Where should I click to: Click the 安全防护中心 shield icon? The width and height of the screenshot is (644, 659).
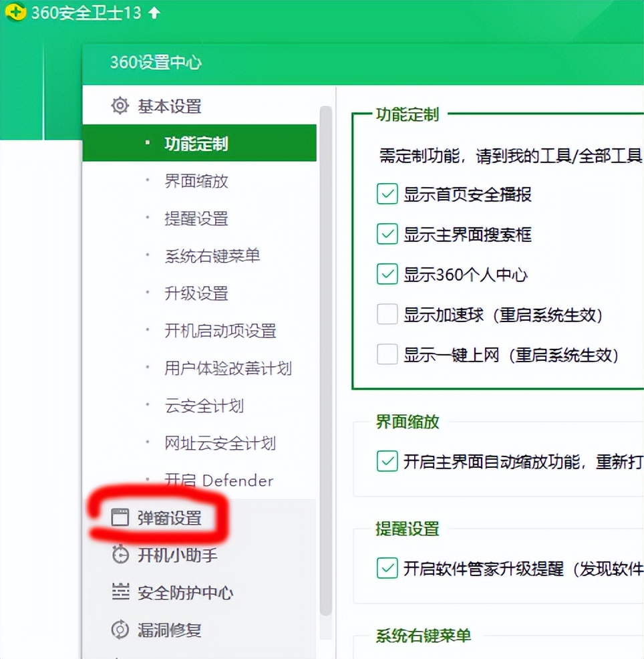119,592
